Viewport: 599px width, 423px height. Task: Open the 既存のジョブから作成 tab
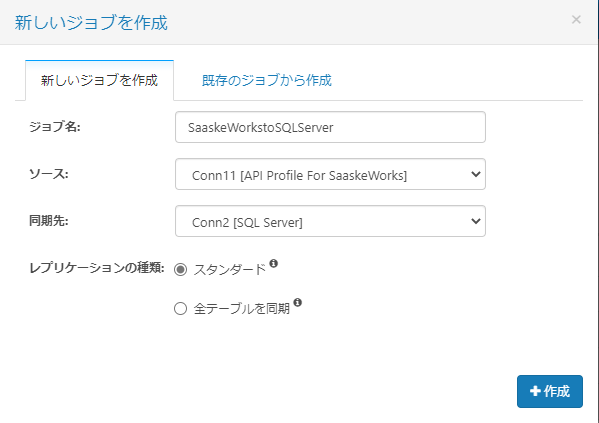267,81
